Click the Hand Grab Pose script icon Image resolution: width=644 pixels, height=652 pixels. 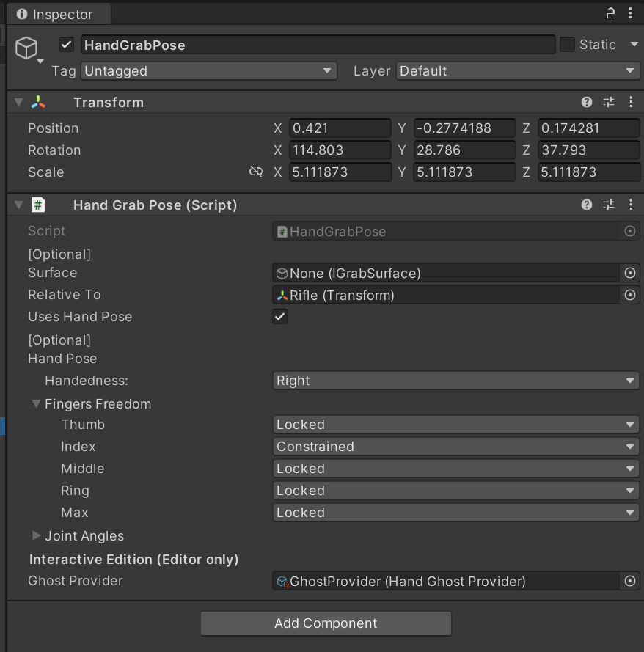click(38, 205)
